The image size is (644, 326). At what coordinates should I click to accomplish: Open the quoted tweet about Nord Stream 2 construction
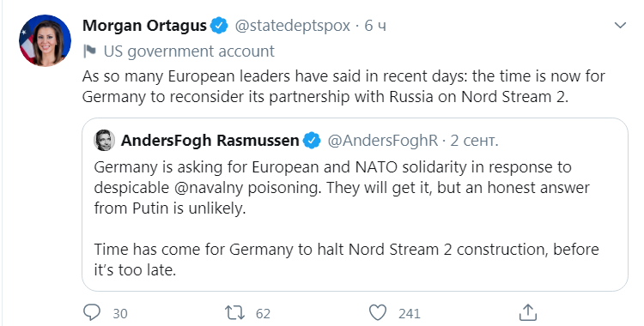pos(355,204)
